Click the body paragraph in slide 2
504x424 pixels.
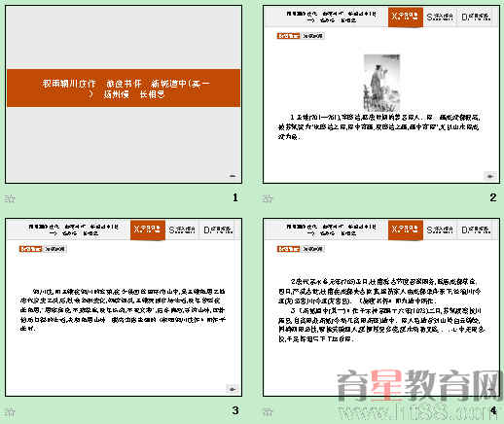tap(378, 126)
